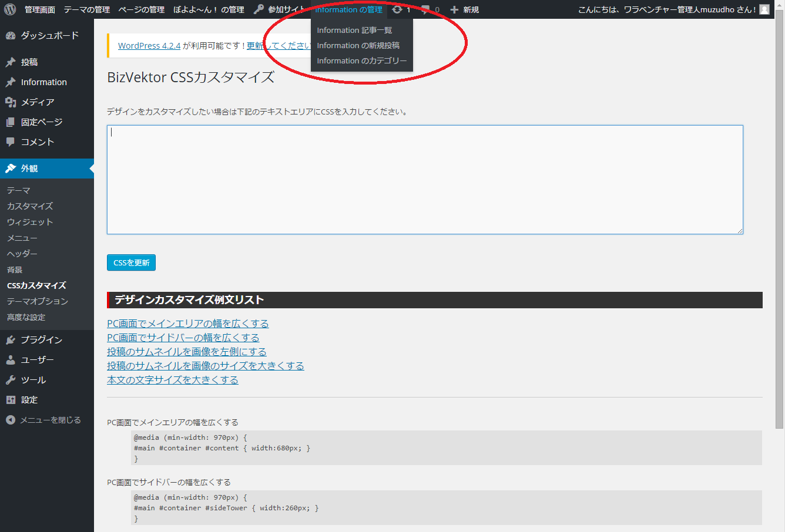Click inside the CSS customization text area
The height and width of the screenshot is (532, 785).
click(x=425, y=180)
